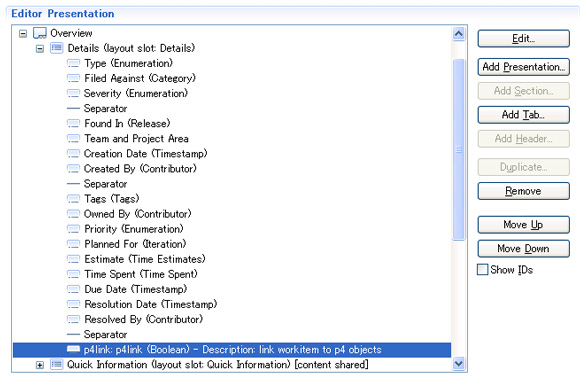Expand the Quick Information section node
Viewport: 580px width, 382px height.
point(40,365)
